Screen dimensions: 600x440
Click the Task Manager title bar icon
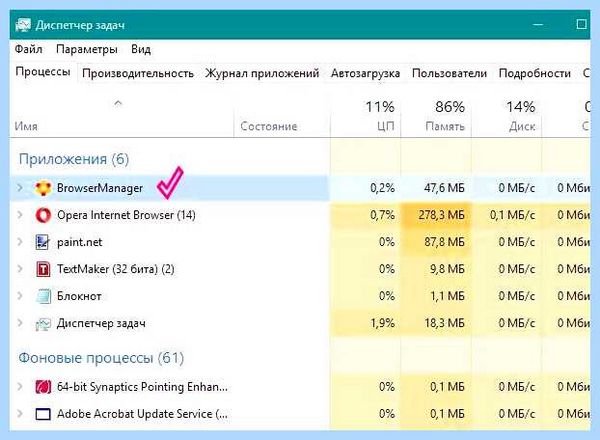(23, 25)
